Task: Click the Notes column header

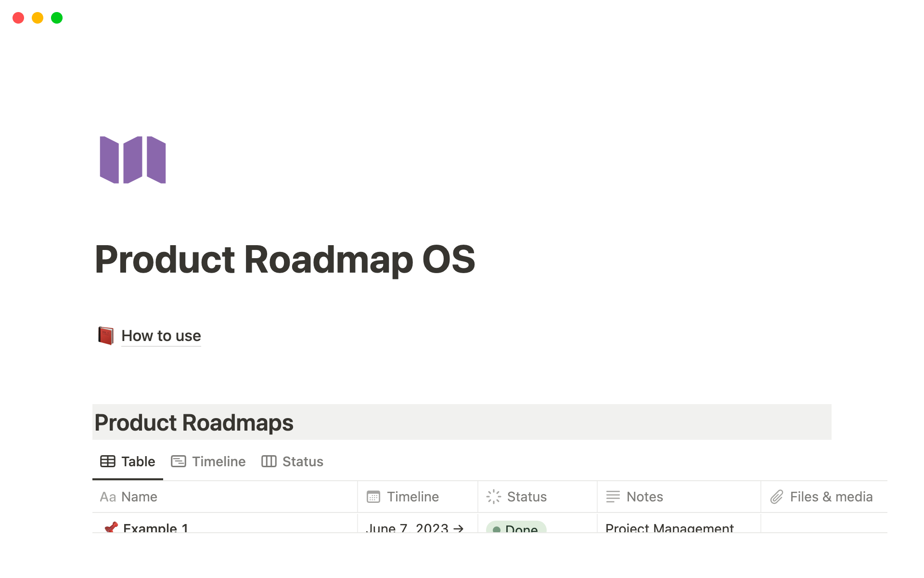Action: [x=644, y=497]
